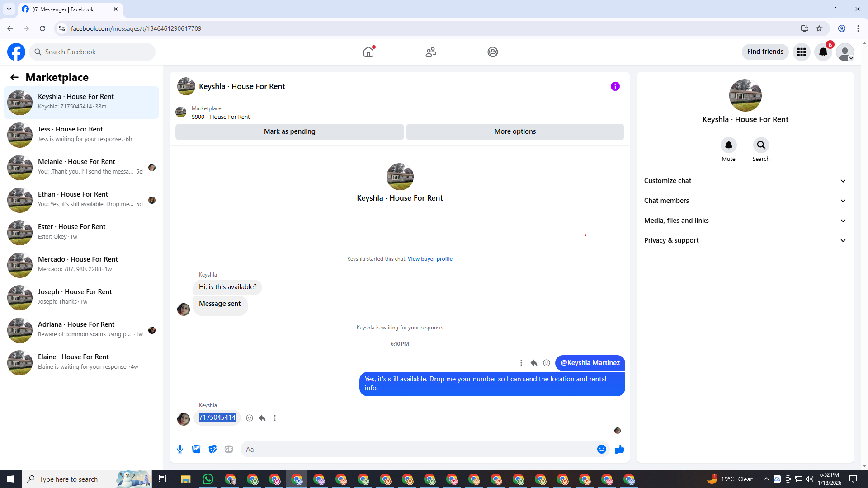Open WhatsApp from the Windows taskbar
Image resolution: width=868 pixels, height=488 pixels.
(x=208, y=479)
